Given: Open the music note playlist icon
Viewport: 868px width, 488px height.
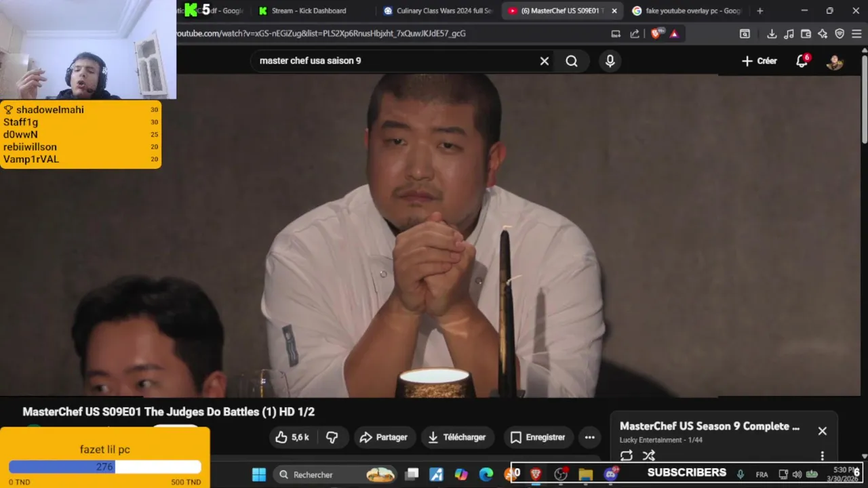Looking at the screenshot, I should click(x=789, y=33).
